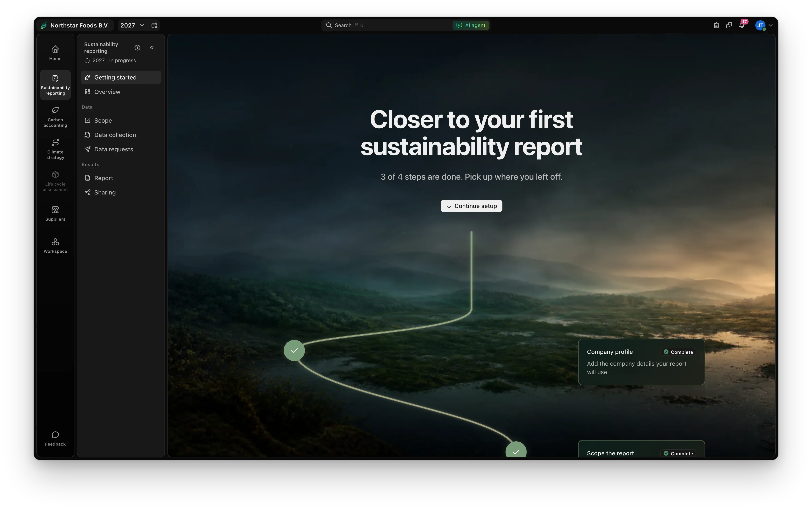Open the Scope the report step card

click(x=641, y=449)
